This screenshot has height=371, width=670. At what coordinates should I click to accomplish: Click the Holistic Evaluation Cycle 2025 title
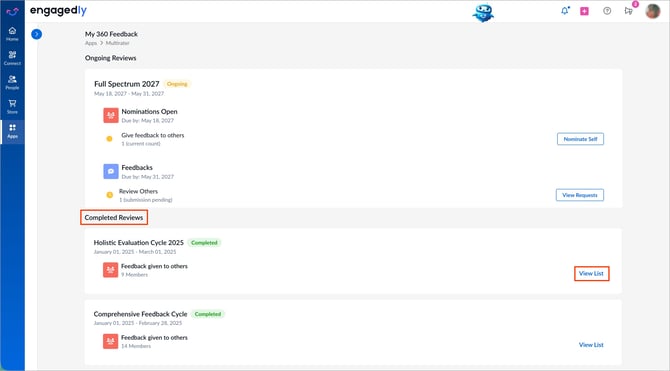click(x=138, y=242)
